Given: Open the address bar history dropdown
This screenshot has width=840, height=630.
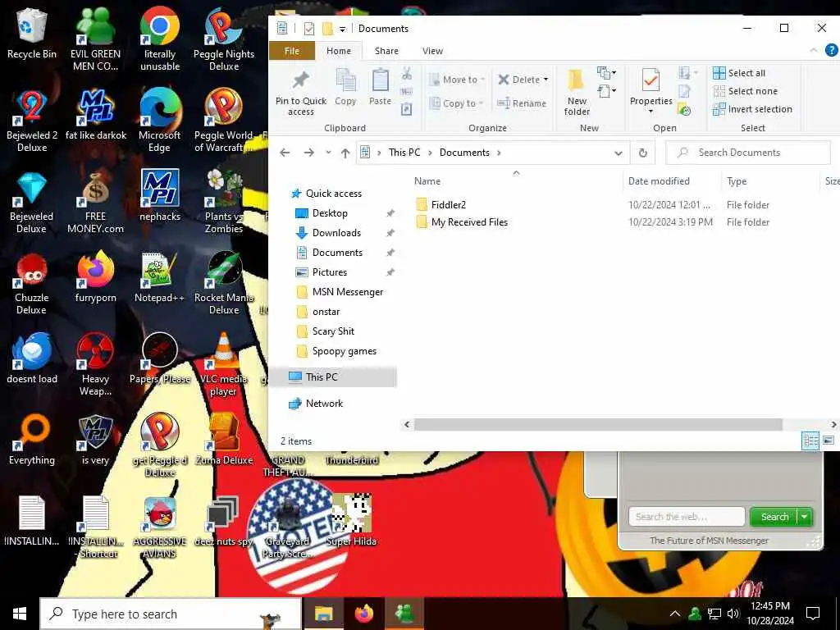Looking at the screenshot, I should (619, 153).
